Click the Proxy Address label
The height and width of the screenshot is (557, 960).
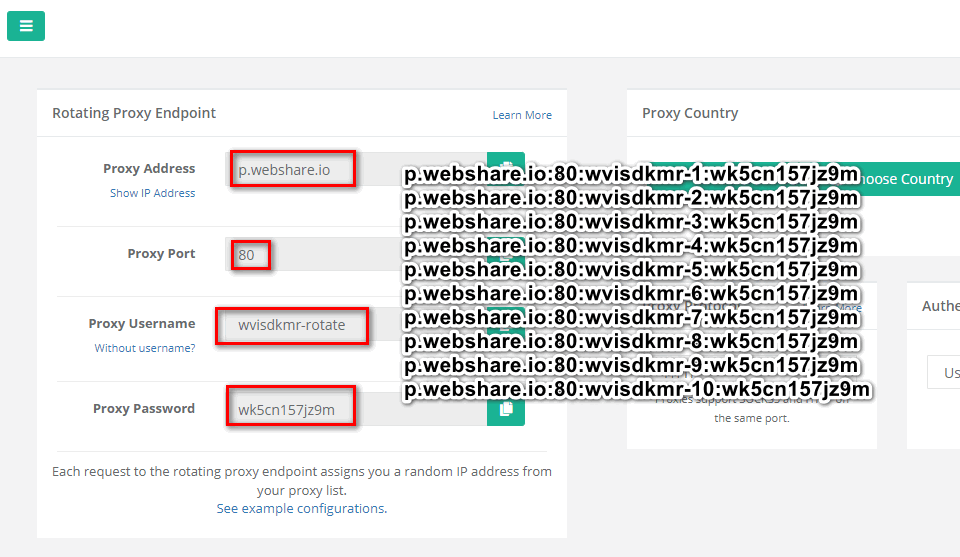pyautogui.click(x=149, y=168)
